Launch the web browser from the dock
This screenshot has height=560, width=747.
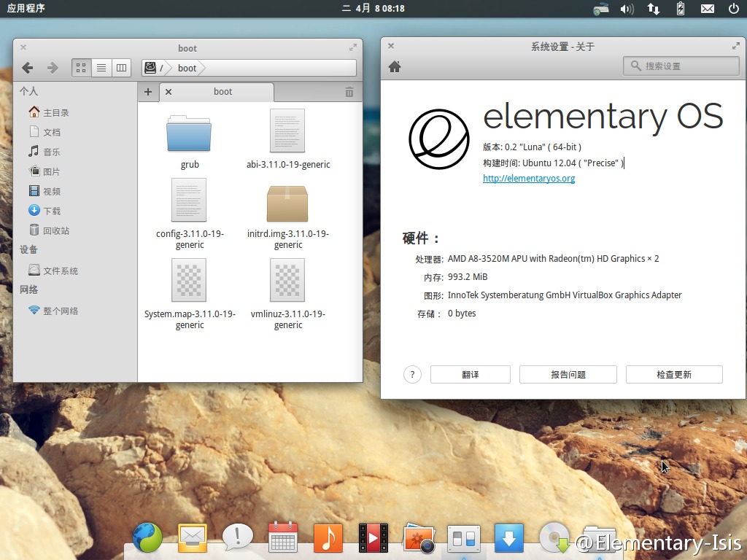(147, 538)
